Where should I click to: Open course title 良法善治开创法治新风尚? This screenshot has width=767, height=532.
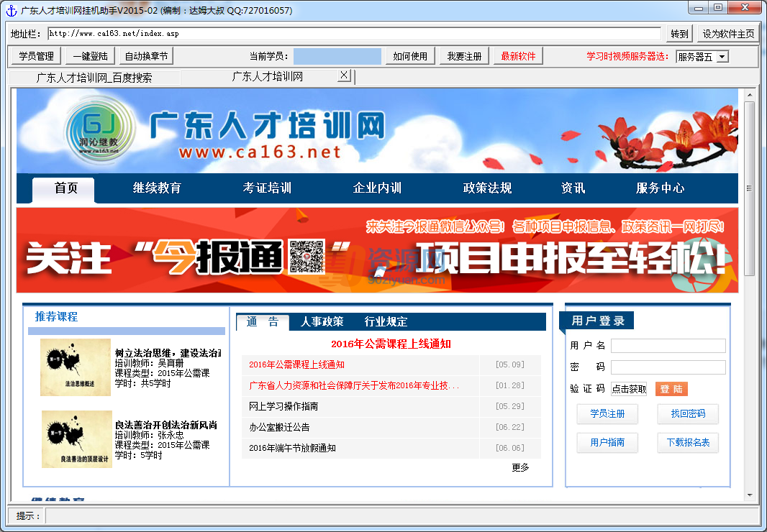pyautogui.click(x=165, y=425)
